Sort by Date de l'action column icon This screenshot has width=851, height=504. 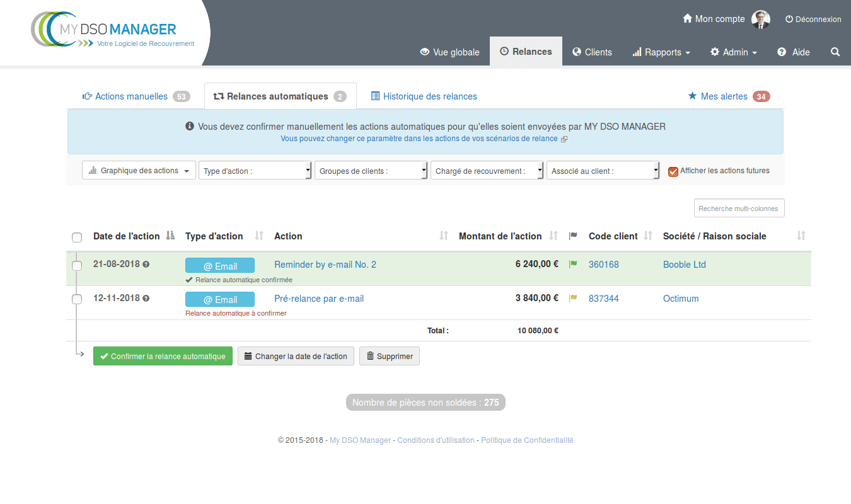170,236
